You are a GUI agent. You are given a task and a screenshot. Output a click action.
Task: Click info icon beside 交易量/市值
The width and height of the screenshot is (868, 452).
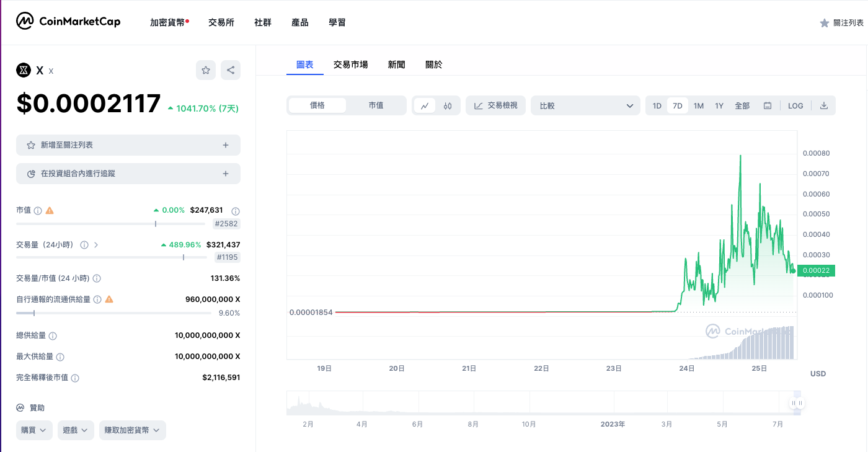coord(97,278)
